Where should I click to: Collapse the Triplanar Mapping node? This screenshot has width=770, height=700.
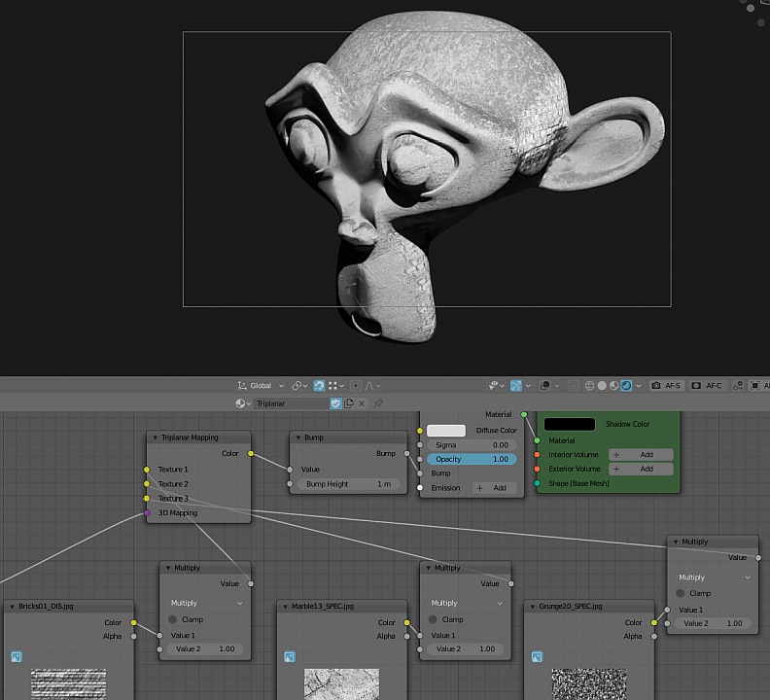click(x=155, y=437)
